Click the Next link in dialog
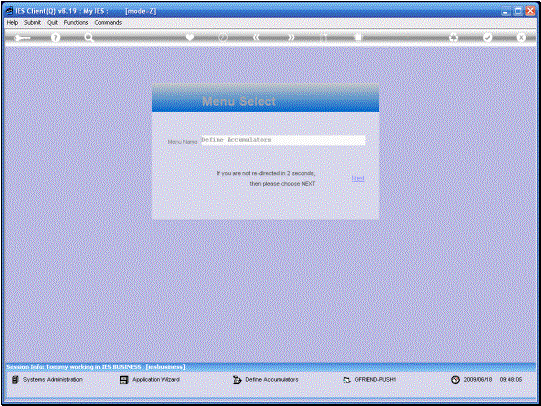Viewport: 541px width, 406px height. point(358,178)
